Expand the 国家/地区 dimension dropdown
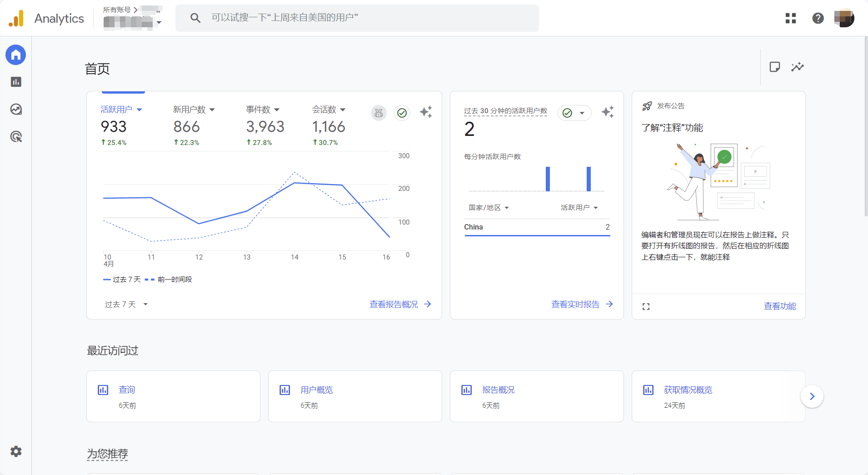The width and height of the screenshot is (868, 475). pos(489,208)
